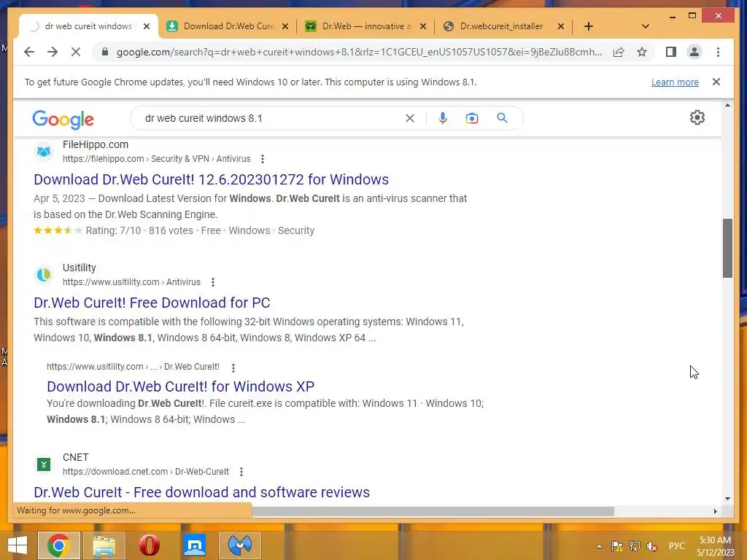
Task: Switch the РУС keyboard language indicator
Action: [676, 546]
